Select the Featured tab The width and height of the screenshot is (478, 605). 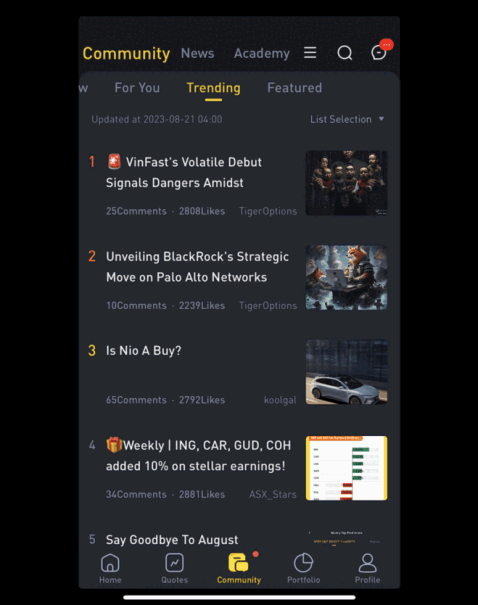coord(294,88)
